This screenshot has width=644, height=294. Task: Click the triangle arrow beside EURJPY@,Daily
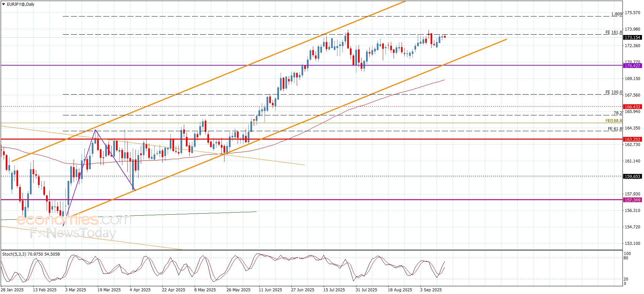pos(4,4)
